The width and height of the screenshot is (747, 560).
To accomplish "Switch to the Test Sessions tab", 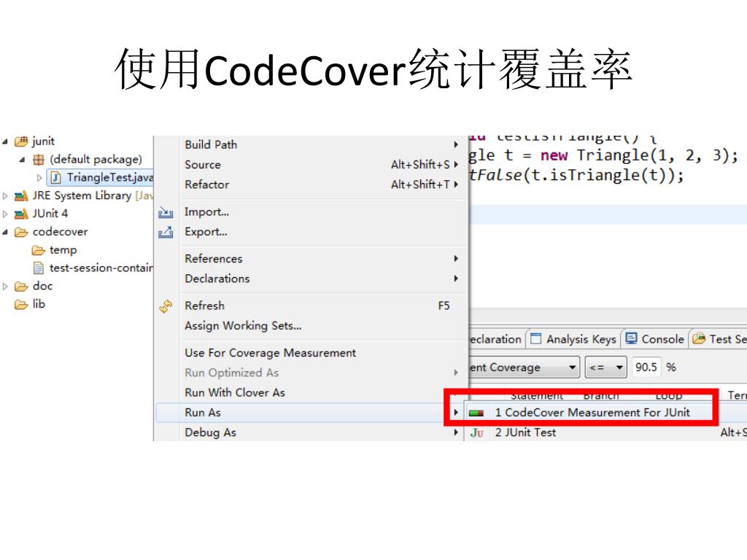I will coord(719,339).
